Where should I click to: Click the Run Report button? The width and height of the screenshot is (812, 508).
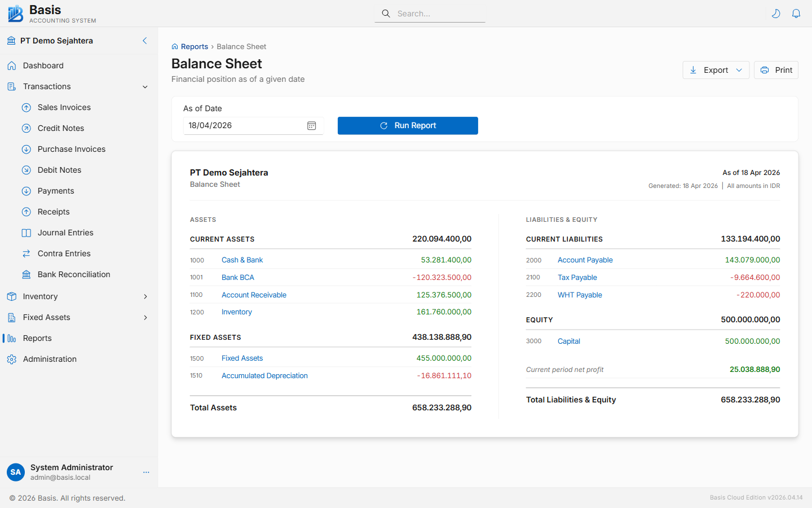[407, 125]
